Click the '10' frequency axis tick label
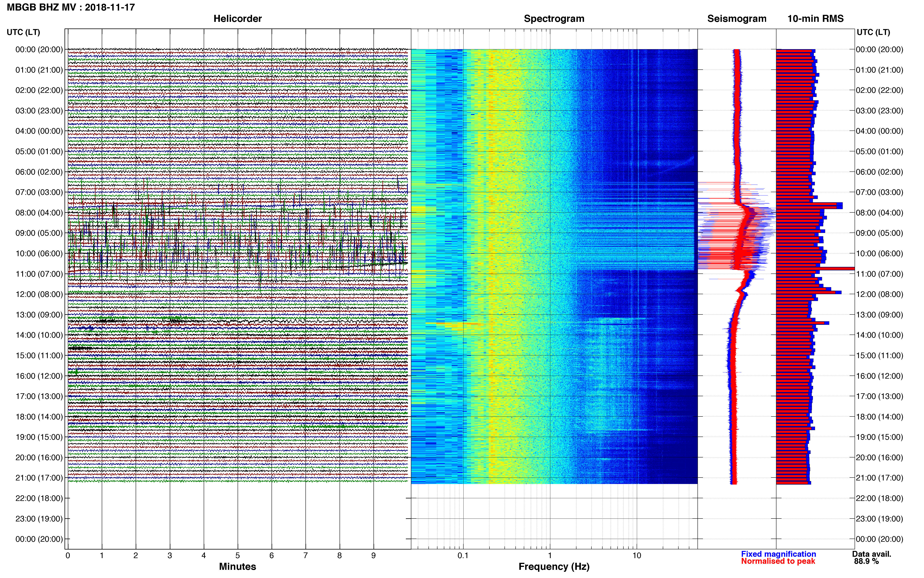Image resolution: width=924 pixels, height=578 pixels. [637, 555]
